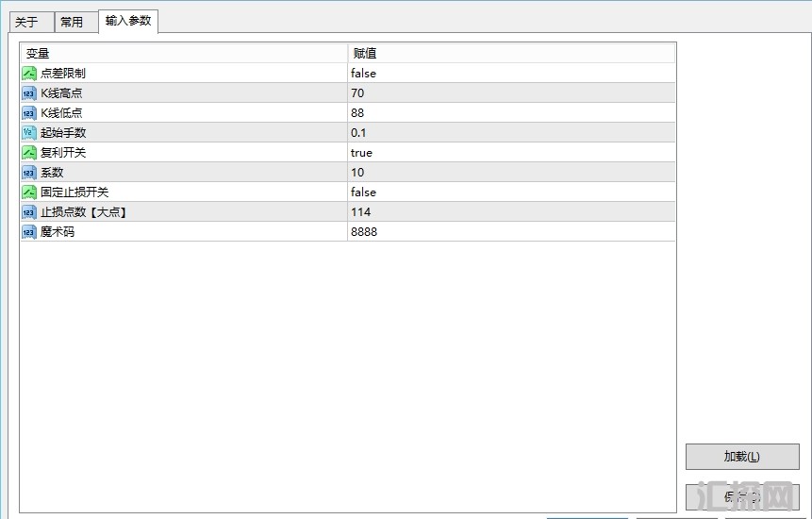Image resolution: width=812 pixels, height=519 pixels.
Task: Click the 点差限制 boolean type icon
Action: [x=29, y=73]
